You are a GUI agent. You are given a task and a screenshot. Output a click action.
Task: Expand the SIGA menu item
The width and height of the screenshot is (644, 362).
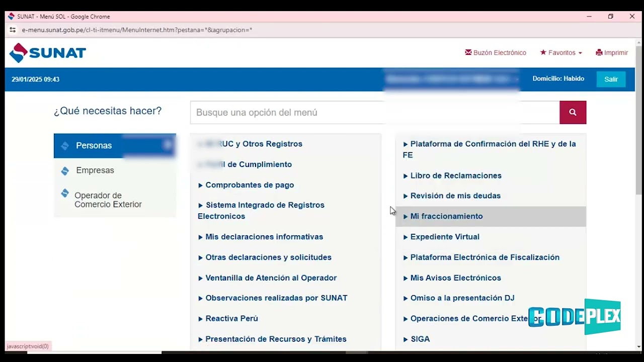point(417,339)
